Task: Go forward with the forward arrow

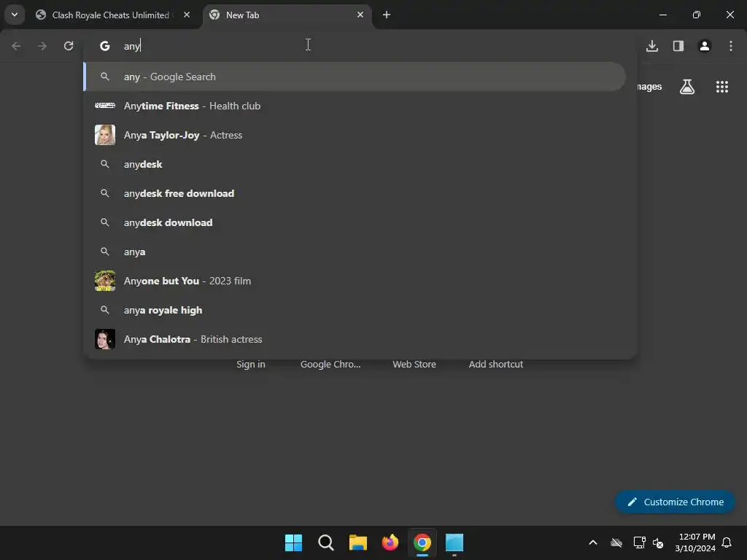Action: (42, 46)
